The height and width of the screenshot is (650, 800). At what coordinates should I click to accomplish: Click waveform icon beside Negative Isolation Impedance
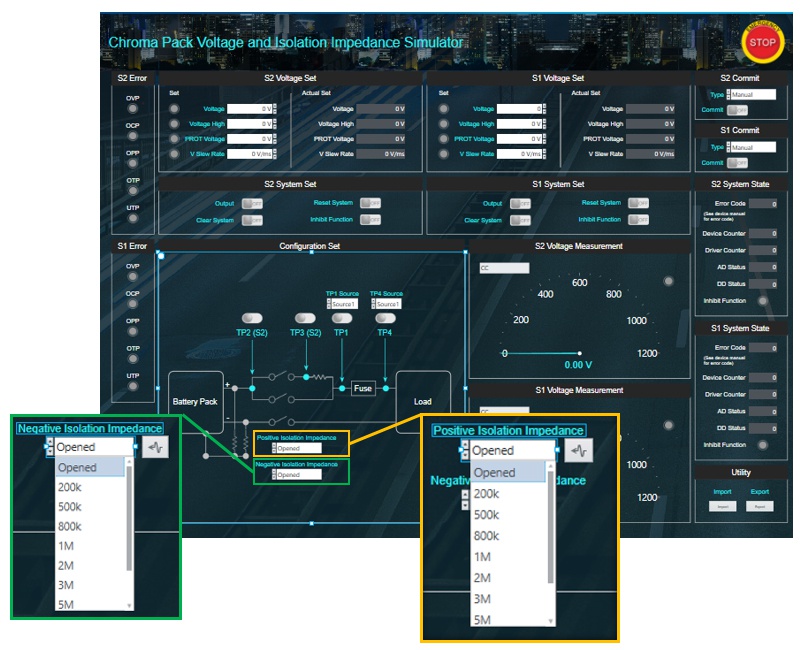tap(155, 448)
